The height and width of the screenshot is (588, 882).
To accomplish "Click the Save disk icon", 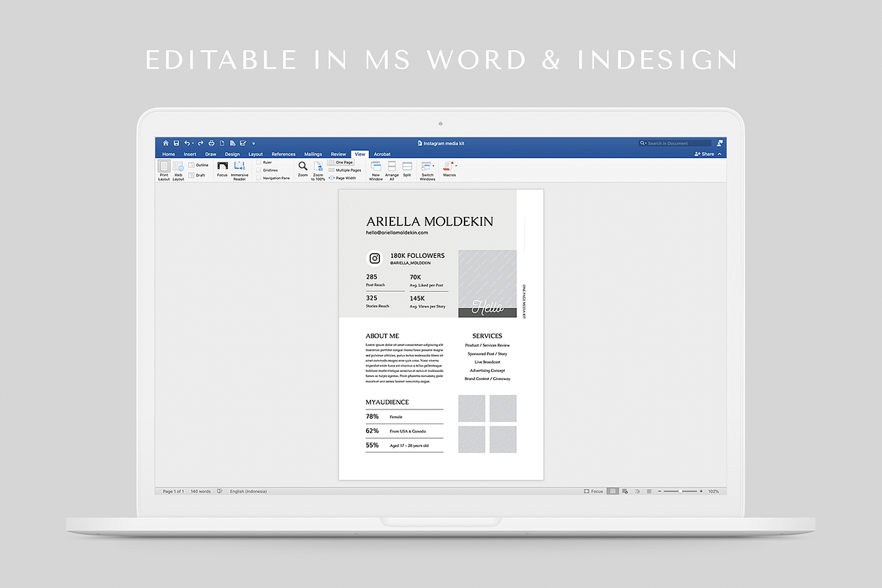I will tap(176, 143).
